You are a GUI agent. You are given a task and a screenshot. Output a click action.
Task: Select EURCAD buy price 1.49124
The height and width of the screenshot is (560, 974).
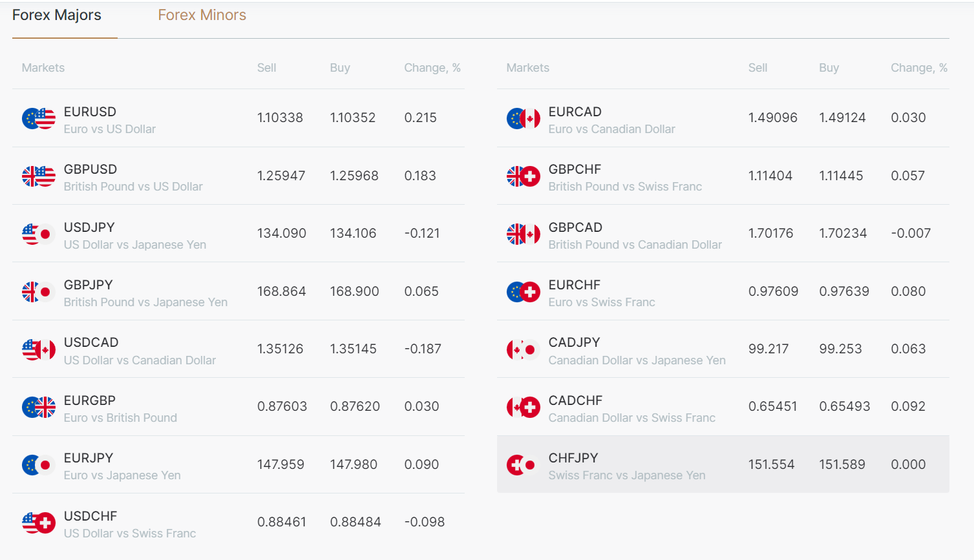tap(843, 118)
